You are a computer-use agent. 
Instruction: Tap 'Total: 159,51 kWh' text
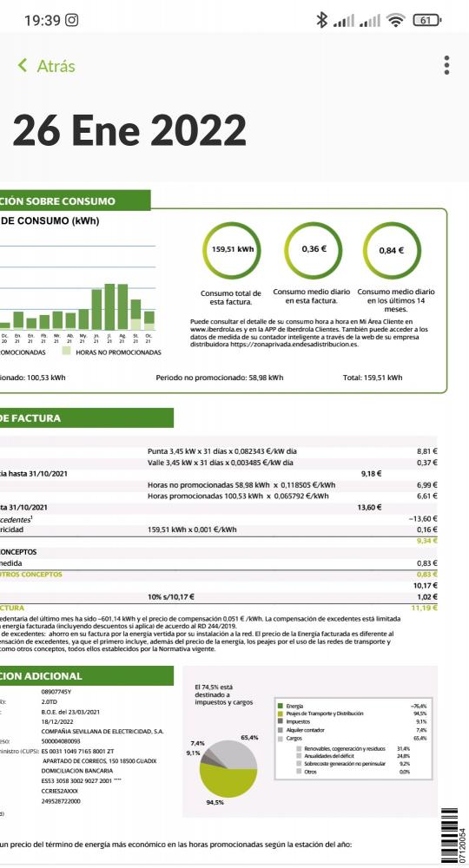point(373,378)
